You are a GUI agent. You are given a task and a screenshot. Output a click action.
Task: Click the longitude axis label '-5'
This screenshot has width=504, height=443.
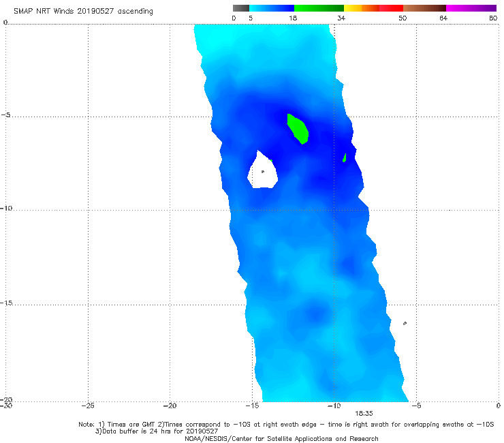coord(416,406)
